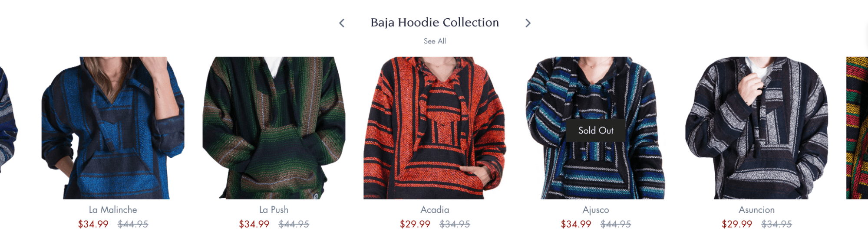Image resolution: width=868 pixels, height=251 pixels.
Task: Select the La Malinche product name
Action: [113, 210]
